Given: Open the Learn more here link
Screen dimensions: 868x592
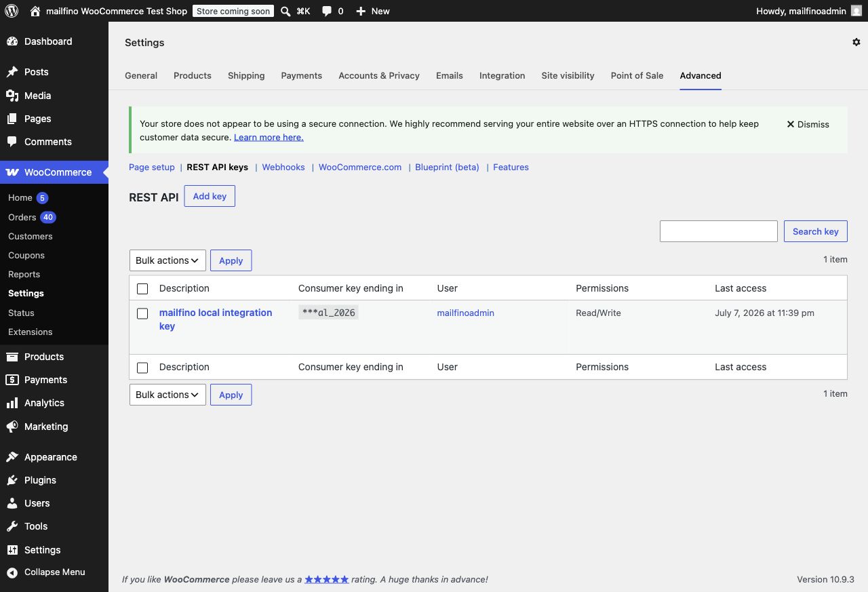Looking at the screenshot, I should tap(269, 137).
